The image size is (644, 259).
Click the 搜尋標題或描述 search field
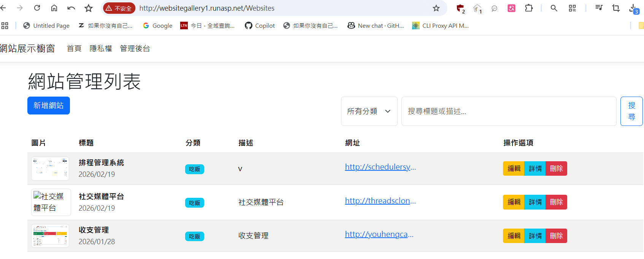(509, 111)
